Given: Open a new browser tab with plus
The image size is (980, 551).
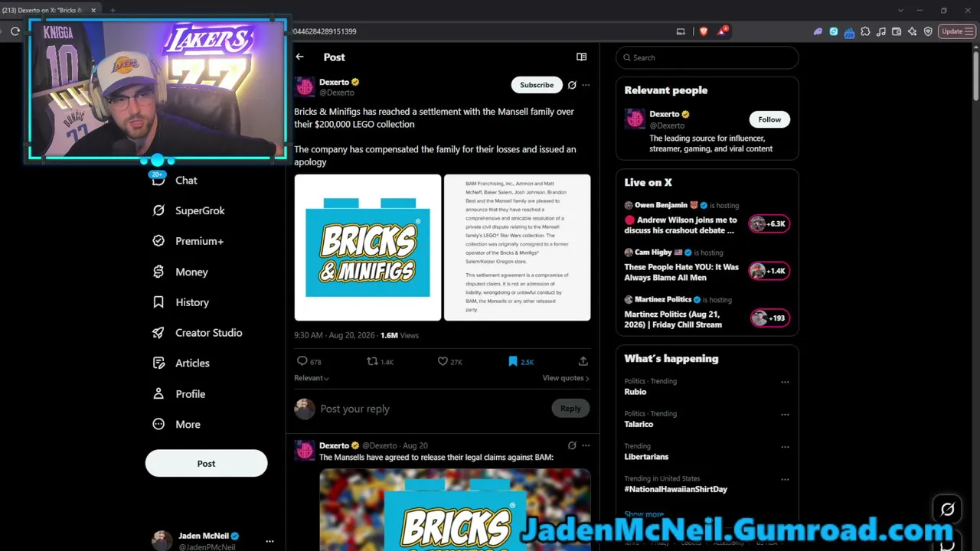Looking at the screenshot, I should (113, 10).
